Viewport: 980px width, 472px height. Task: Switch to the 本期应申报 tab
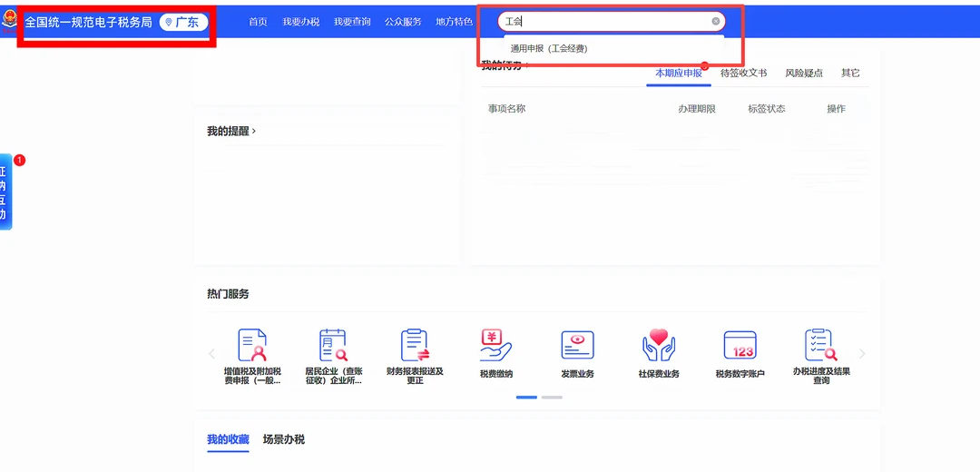(x=679, y=74)
